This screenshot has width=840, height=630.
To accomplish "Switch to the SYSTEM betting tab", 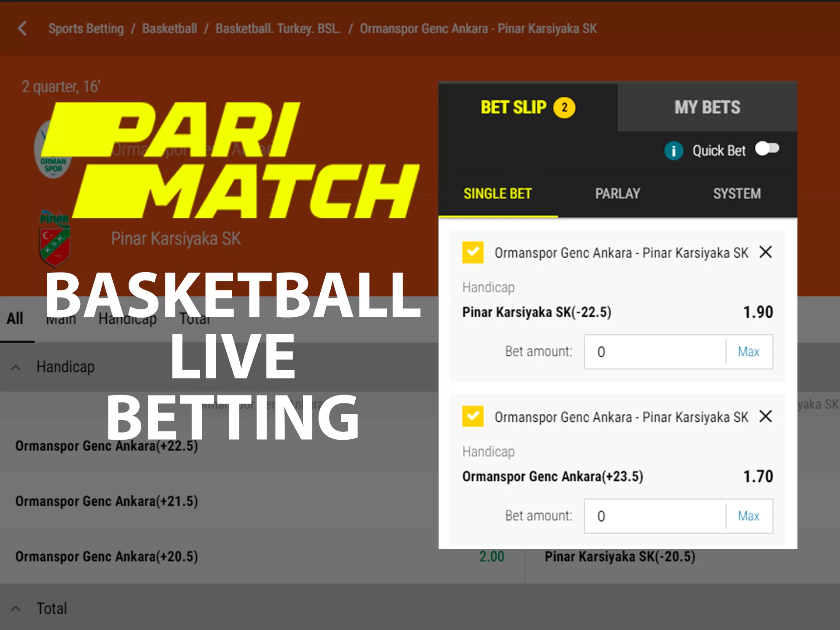I will 736,192.
